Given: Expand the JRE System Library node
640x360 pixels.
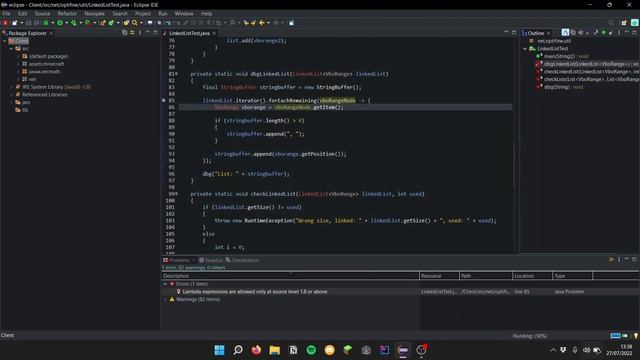Looking at the screenshot, I should 11,87.
